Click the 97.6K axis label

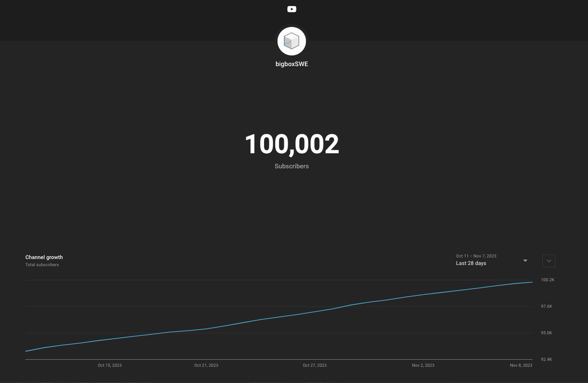coord(546,306)
